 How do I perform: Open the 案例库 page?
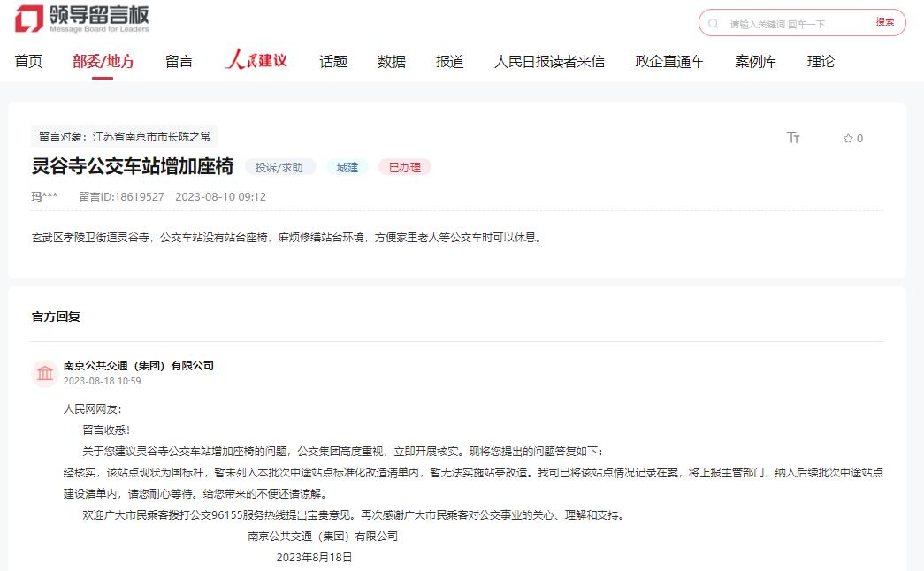click(x=755, y=61)
